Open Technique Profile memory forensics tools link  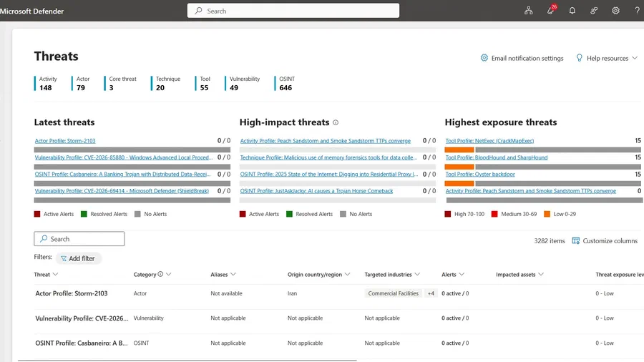328,157
